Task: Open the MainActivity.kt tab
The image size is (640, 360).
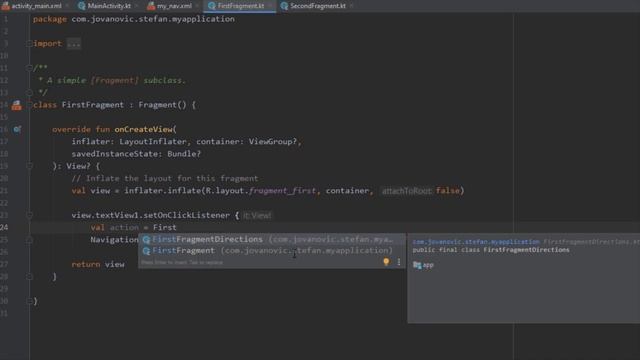Action: click(x=109, y=6)
